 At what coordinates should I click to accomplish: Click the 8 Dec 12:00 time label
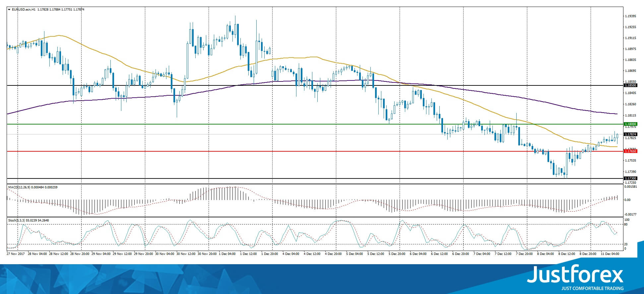[x=567, y=254]
